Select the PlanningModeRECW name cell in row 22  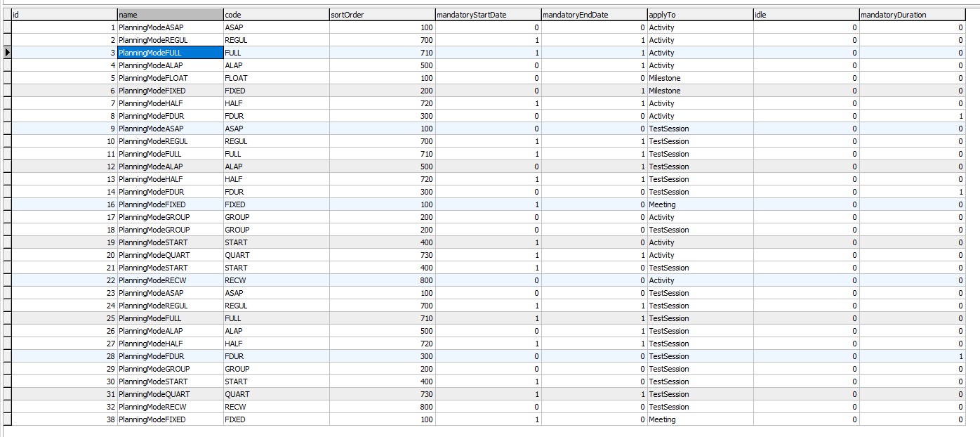click(x=170, y=280)
